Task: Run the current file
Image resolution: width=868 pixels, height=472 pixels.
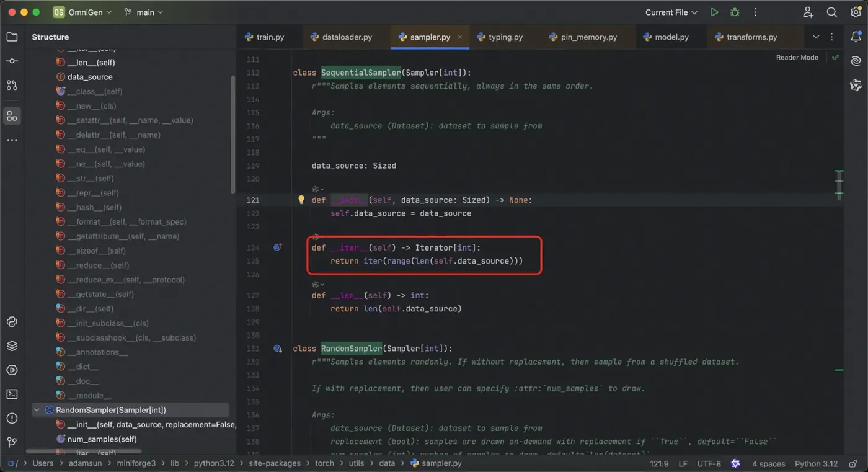Action: click(714, 12)
